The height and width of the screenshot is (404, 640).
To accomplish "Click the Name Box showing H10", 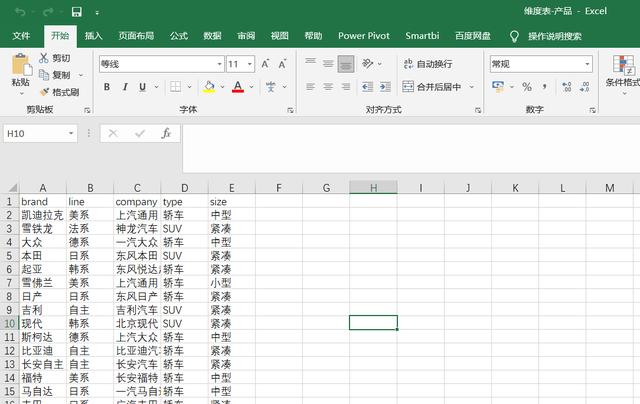I will (x=40, y=133).
